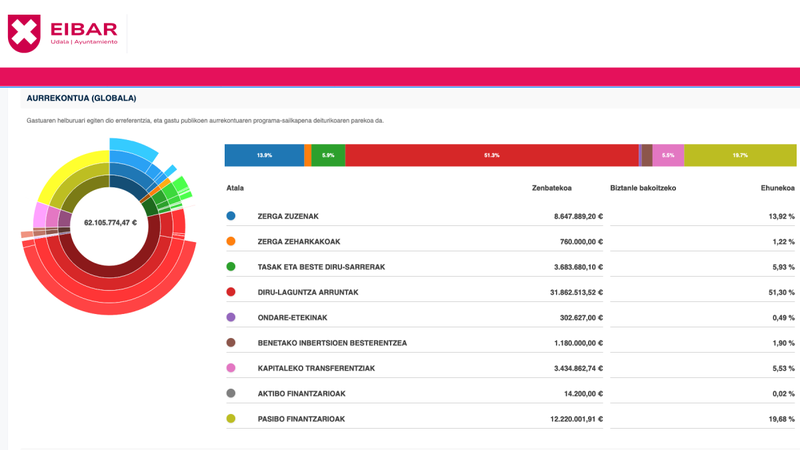The height and width of the screenshot is (450, 800).
Task: Click the Zenbatekoa column header
Action: point(551,188)
